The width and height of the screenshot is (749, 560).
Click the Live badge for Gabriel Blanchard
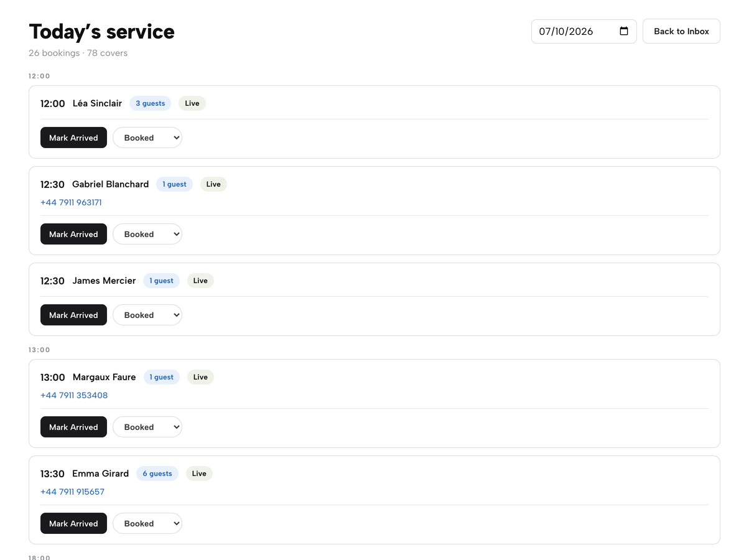213,184
